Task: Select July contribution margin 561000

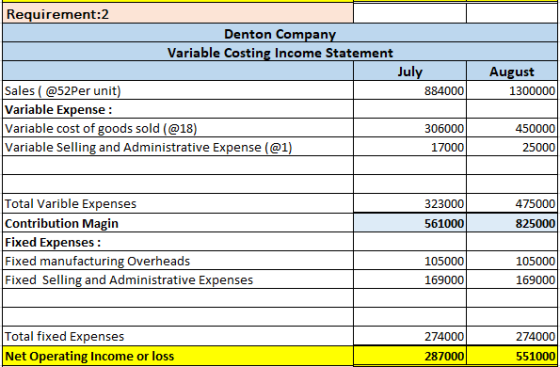Action: pyautogui.click(x=444, y=223)
